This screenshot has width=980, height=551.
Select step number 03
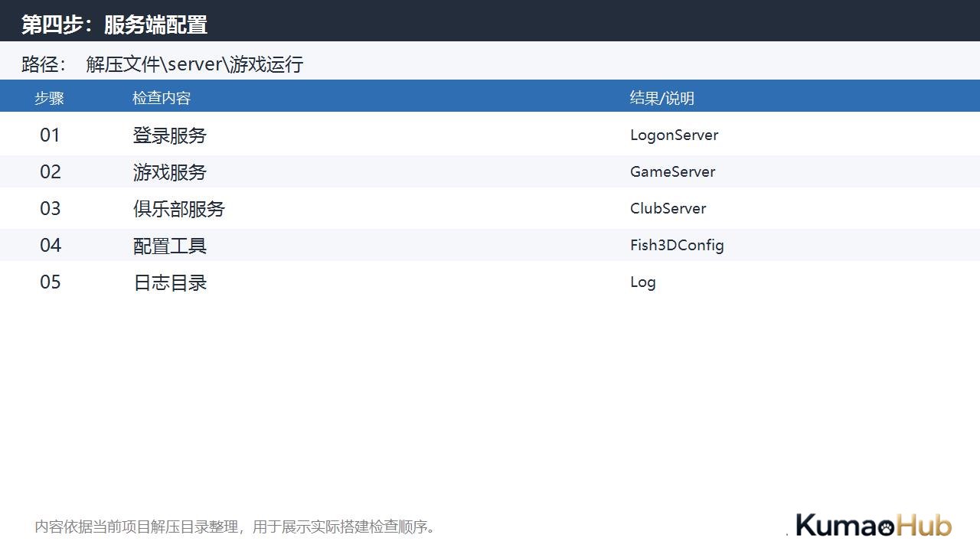click(x=50, y=209)
